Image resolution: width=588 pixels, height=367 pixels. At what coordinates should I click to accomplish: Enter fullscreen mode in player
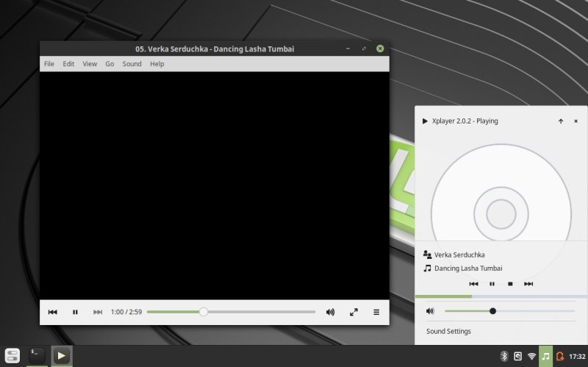[354, 312]
